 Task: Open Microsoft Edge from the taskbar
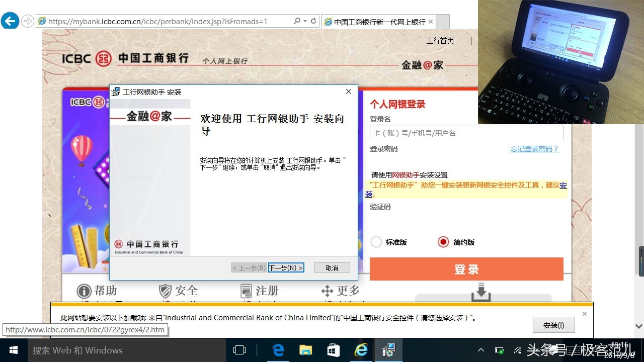coord(278,350)
